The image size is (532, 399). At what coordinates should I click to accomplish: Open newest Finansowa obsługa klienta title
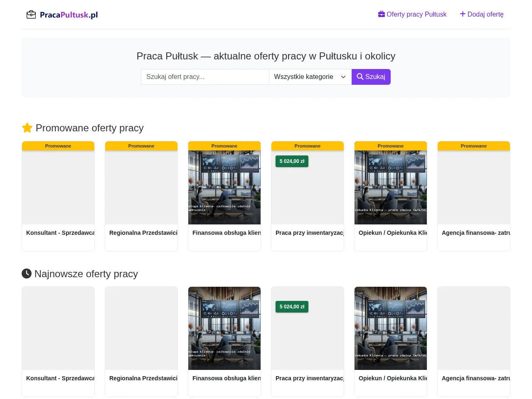pos(227,378)
